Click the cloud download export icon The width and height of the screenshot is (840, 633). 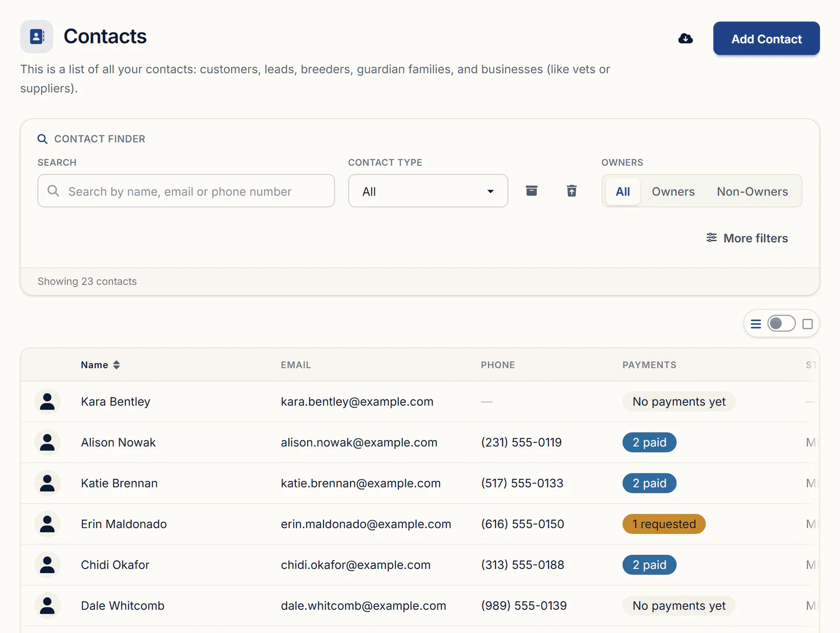686,38
